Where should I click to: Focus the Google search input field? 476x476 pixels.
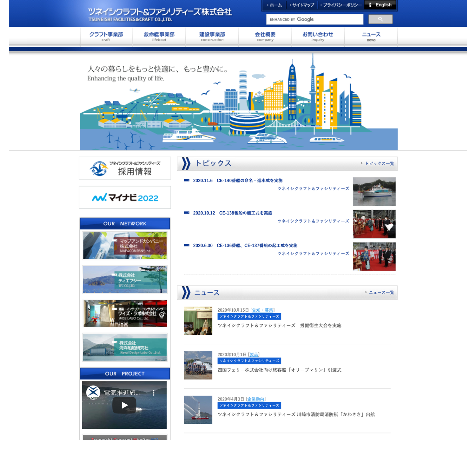tap(314, 19)
